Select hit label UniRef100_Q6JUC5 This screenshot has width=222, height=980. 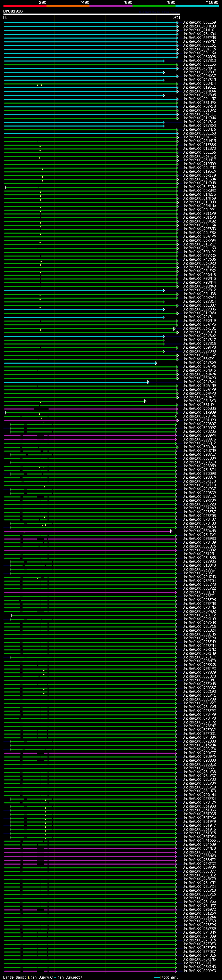tap(199, 546)
